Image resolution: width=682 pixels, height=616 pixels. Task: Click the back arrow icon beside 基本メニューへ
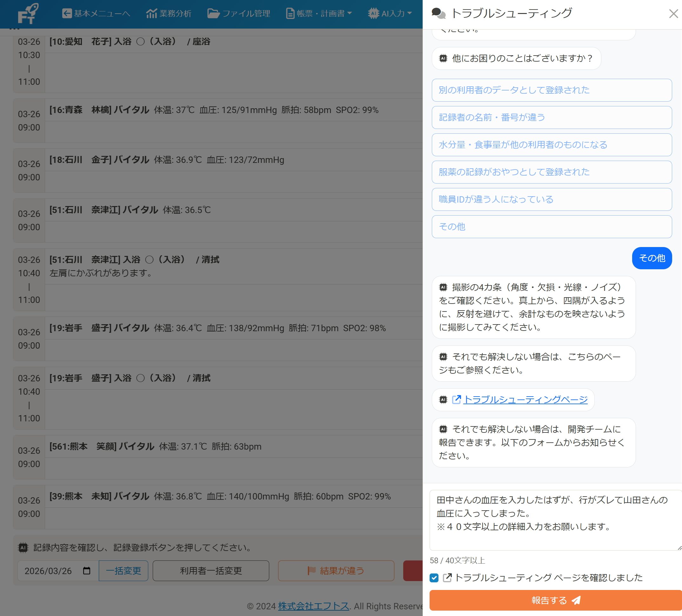[x=67, y=13]
